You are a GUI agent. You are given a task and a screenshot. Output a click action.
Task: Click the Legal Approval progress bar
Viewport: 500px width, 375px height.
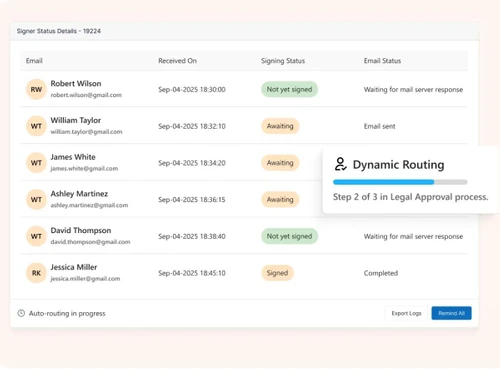(400, 182)
